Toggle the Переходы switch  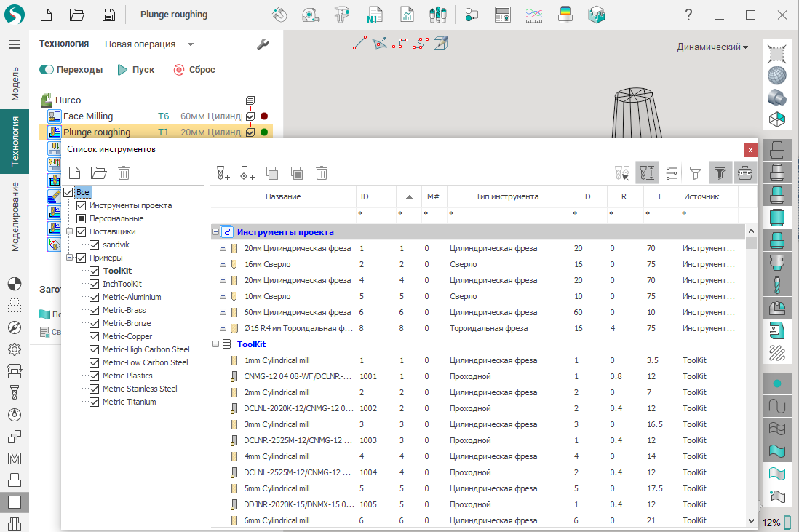click(47, 70)
